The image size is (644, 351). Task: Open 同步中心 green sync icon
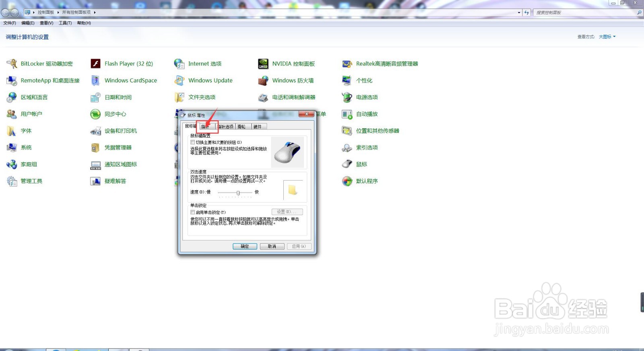tap(95, 114)
